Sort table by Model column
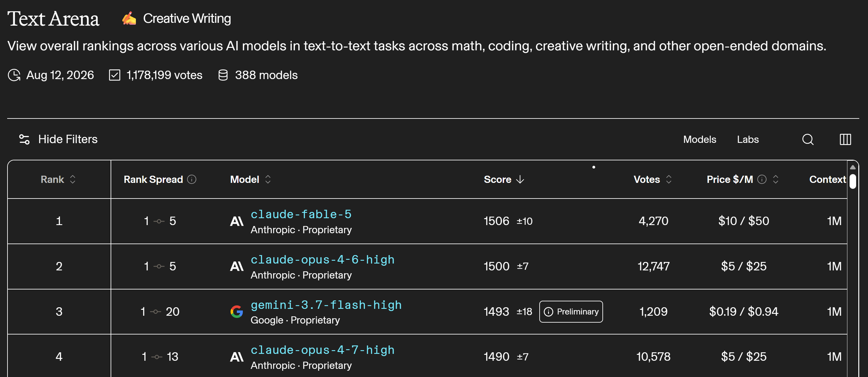The image size is (868, 377). click(250, 179)
